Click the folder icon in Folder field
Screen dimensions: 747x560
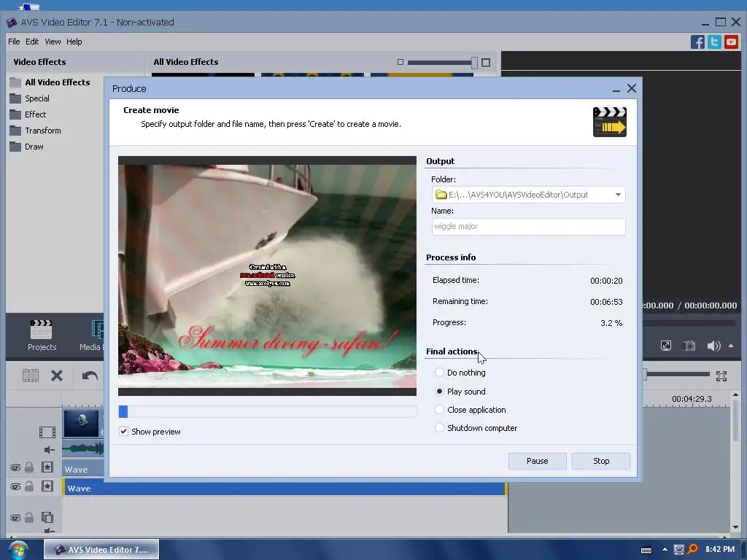click(441, 194)
